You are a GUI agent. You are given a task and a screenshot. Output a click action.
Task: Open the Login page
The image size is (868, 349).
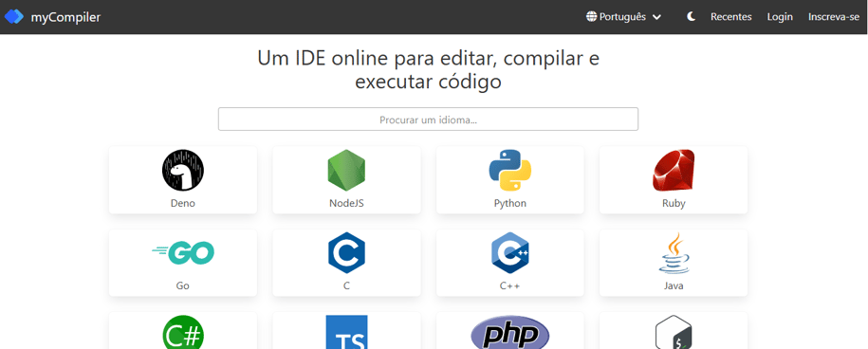780,16
